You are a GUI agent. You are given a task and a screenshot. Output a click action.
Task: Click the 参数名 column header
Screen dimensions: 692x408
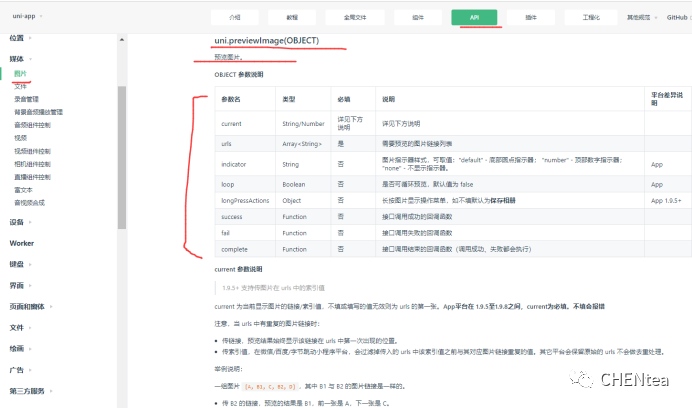tap(245, 99)
